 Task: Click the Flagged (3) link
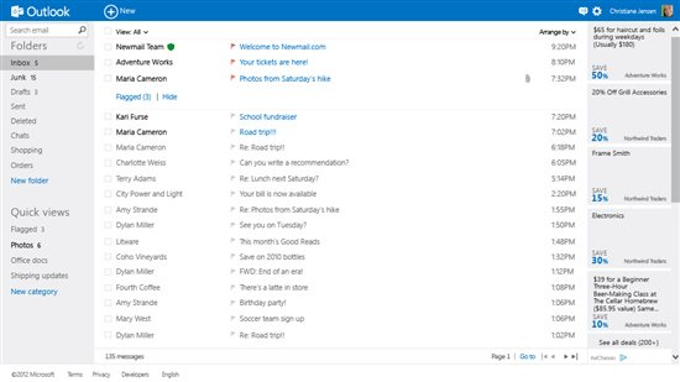(x=133, y=97)
